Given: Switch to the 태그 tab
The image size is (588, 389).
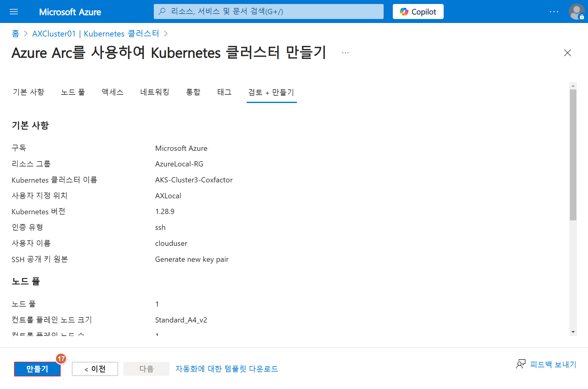Looking at the screenshot, I should coord(224,92).
